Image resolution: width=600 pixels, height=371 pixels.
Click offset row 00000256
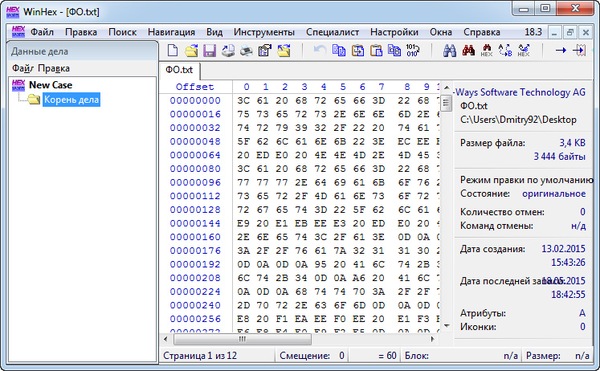click(x=195, y=319)
